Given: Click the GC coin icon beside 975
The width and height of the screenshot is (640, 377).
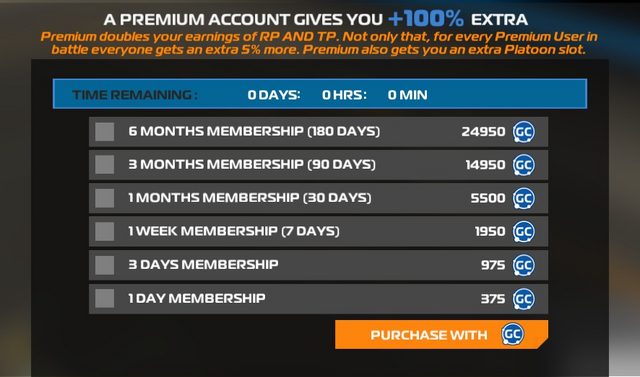Looking at the screenshot, I should coord(524,265).
